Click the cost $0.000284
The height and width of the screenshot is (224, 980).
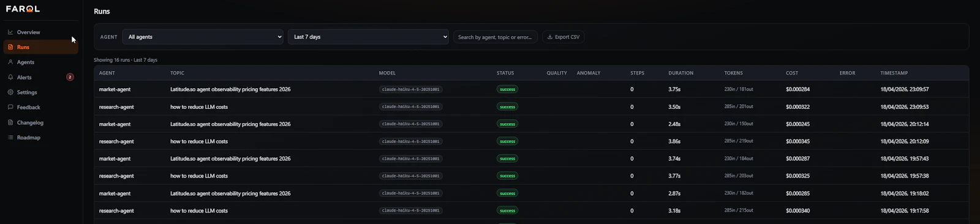click(797, 89)
